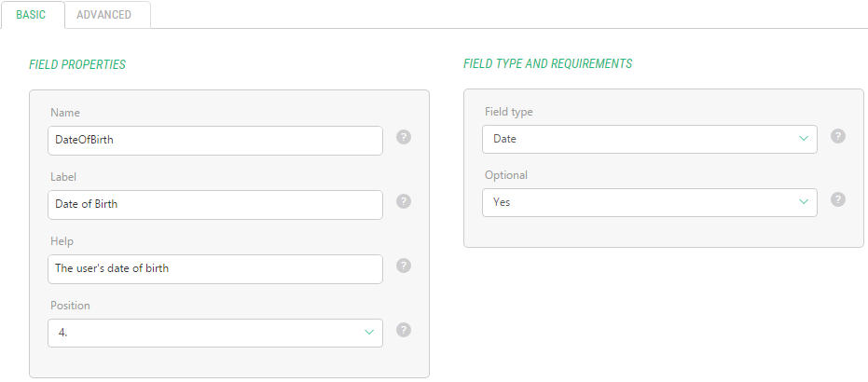Click the Position caption above its dropdown
Screen dimensions: 868x382
(x=70, y=306)
